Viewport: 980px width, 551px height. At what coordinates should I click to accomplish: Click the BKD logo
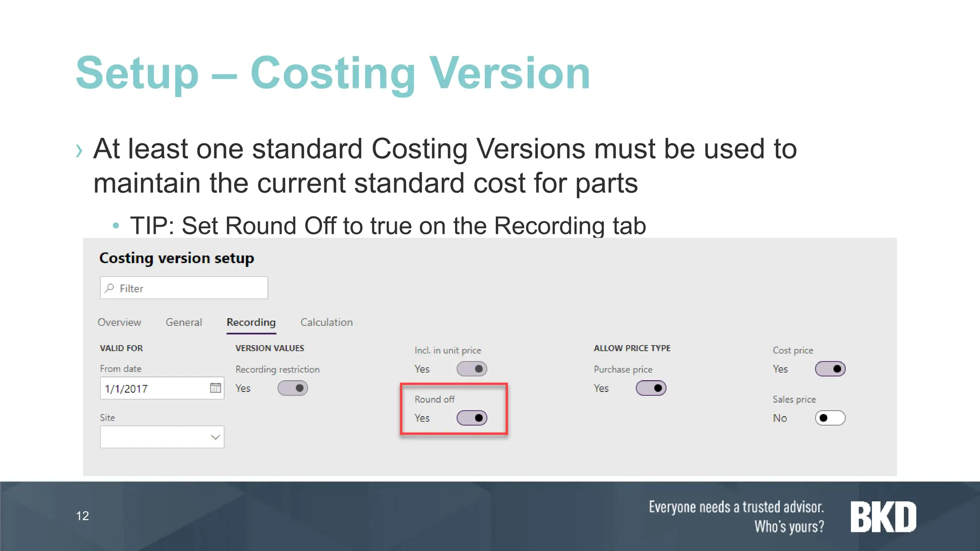[883, 517]
